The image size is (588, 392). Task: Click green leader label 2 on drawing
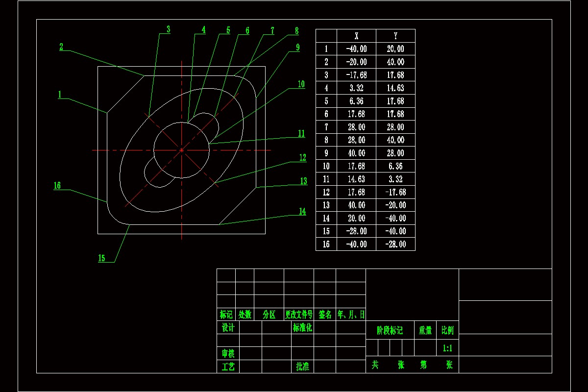[61, 47]
